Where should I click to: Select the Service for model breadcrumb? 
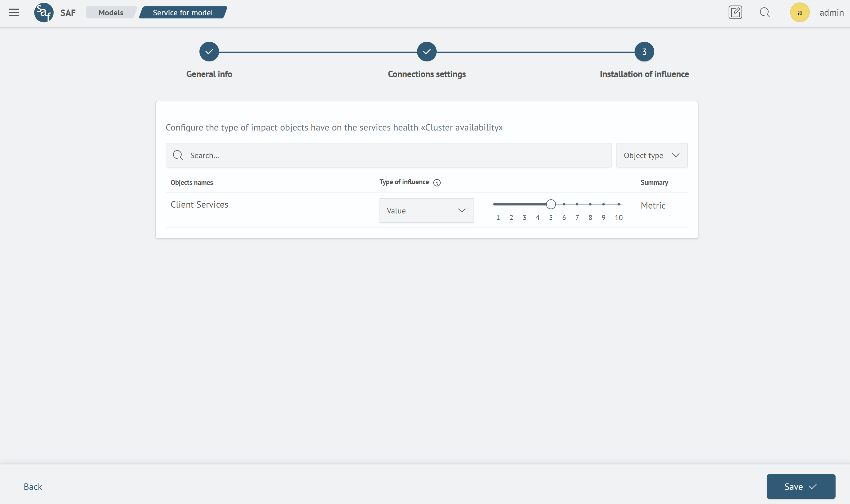pos(183,13)
